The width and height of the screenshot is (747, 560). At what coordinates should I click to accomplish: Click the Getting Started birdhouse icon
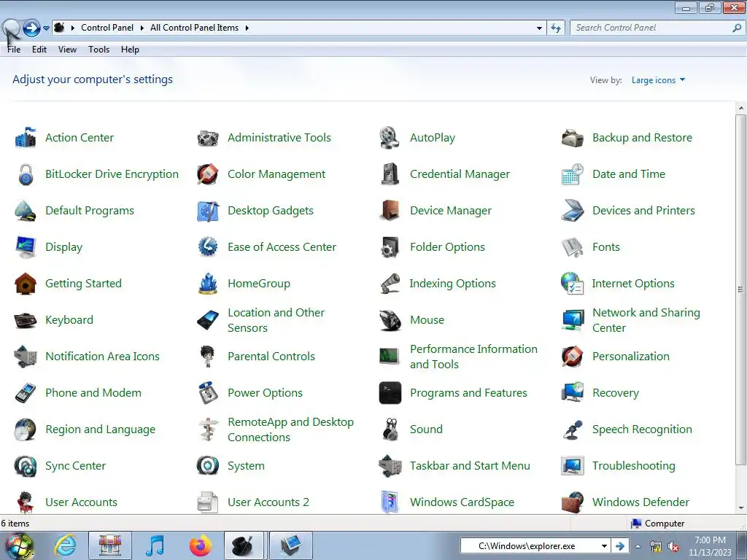26,284
